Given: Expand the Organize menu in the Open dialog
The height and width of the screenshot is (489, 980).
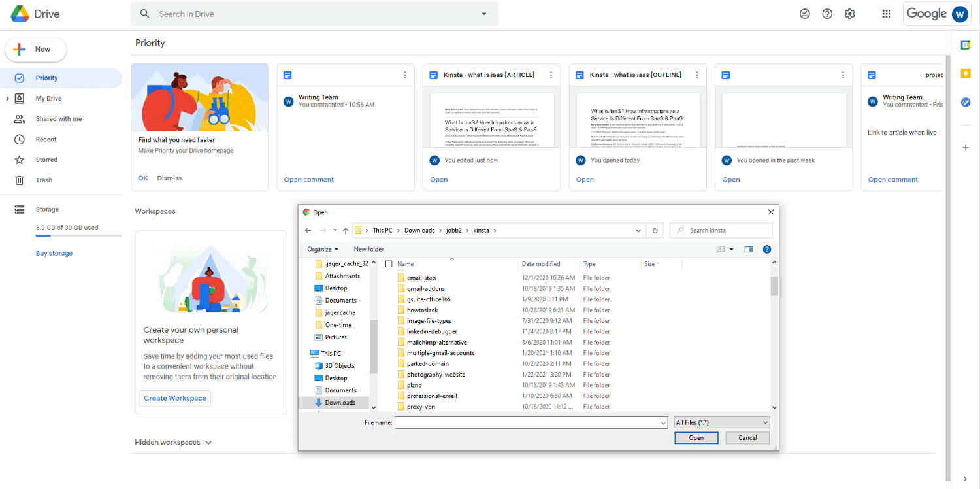Looking at the screenshot, I should tap(322, 249).
